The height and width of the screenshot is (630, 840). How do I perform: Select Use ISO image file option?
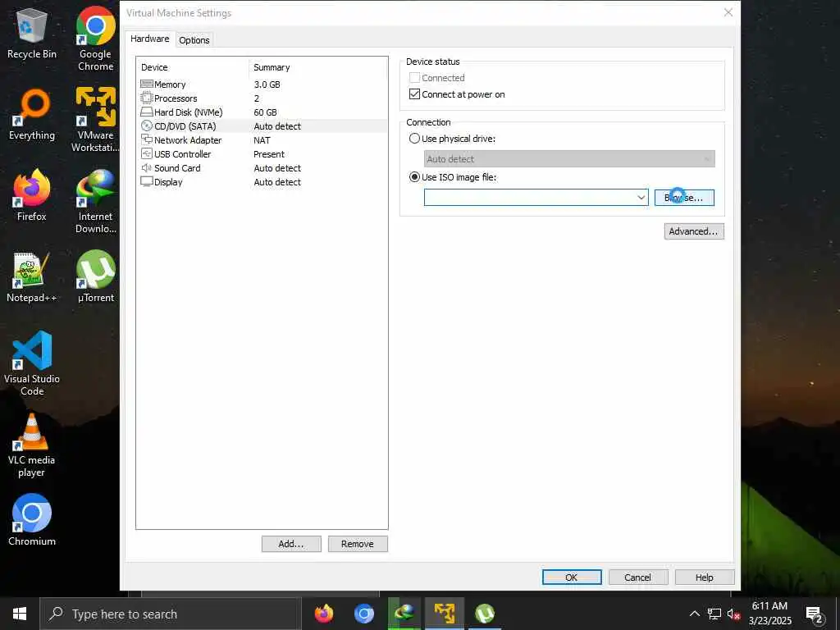pyautogui.click(x=414, y=177)
